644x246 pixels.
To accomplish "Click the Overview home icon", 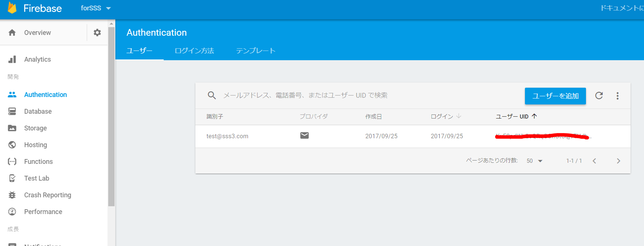I will tap(12, 33).
